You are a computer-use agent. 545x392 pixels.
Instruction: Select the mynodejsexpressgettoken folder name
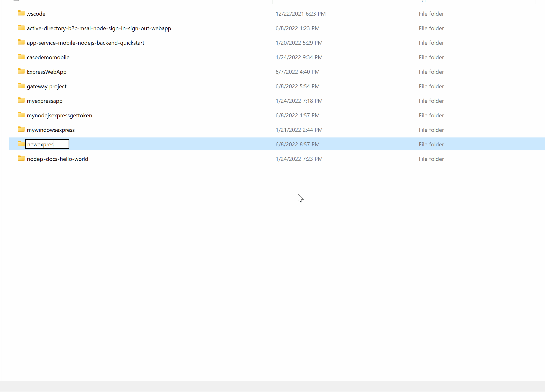(x=59, y=116)
